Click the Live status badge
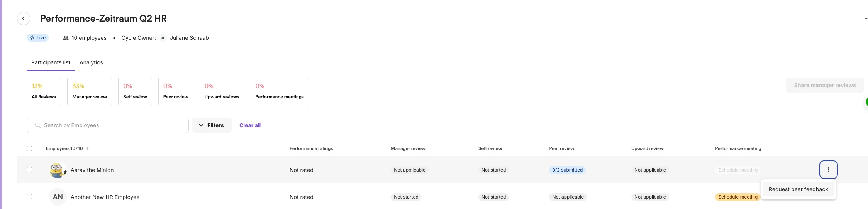The height and width of the screenshot is (209, 868). [x=38, y=38]
